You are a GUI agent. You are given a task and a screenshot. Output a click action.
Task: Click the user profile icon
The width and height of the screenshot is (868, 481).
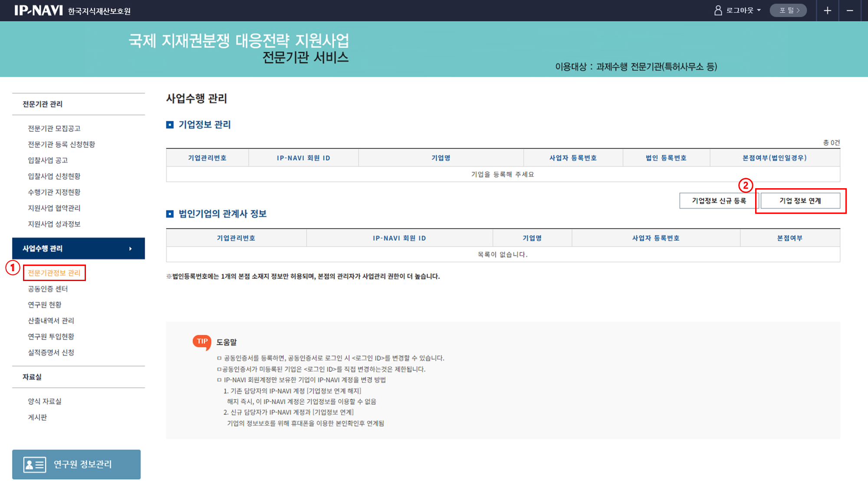pyautogui.click(x=718, y=10)
